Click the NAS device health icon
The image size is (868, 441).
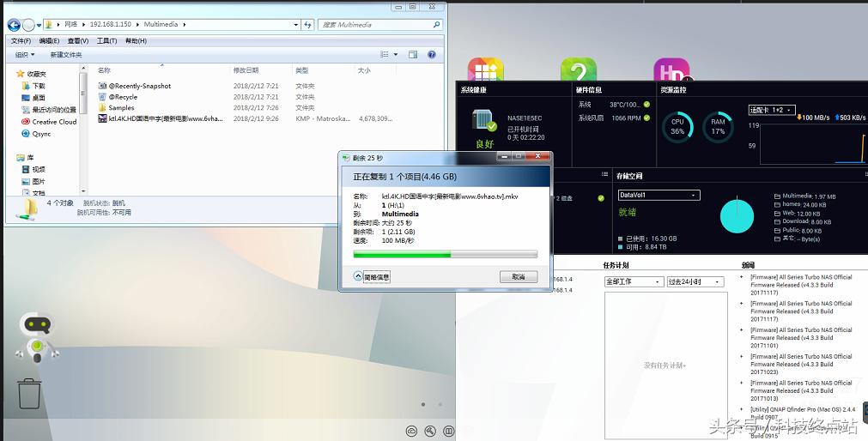484,121
